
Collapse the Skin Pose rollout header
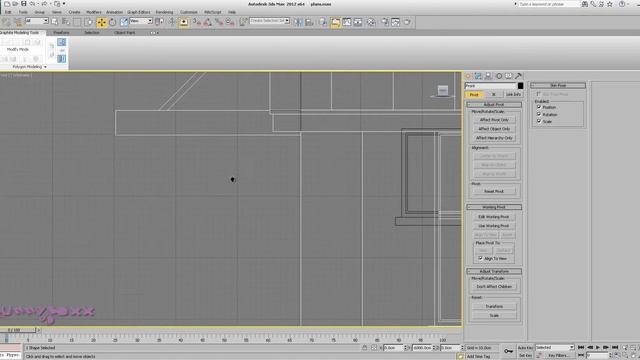coord(558,85)
